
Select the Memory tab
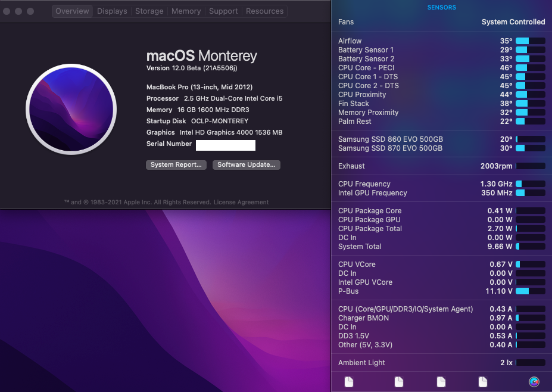click(x=186, y=11)
